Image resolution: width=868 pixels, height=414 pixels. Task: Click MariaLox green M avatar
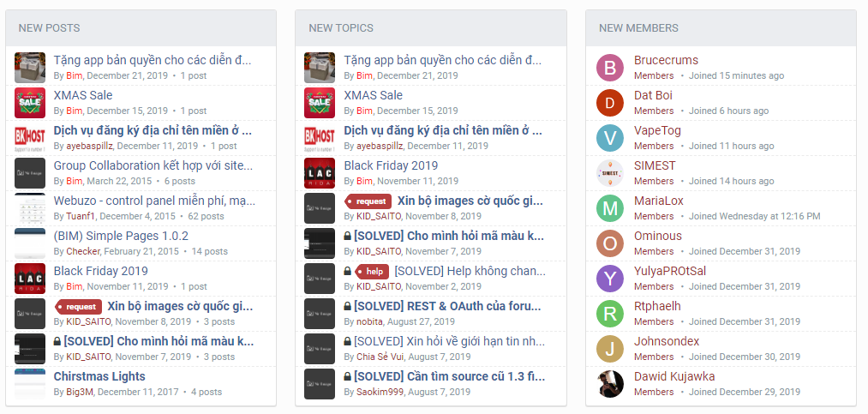610,208
